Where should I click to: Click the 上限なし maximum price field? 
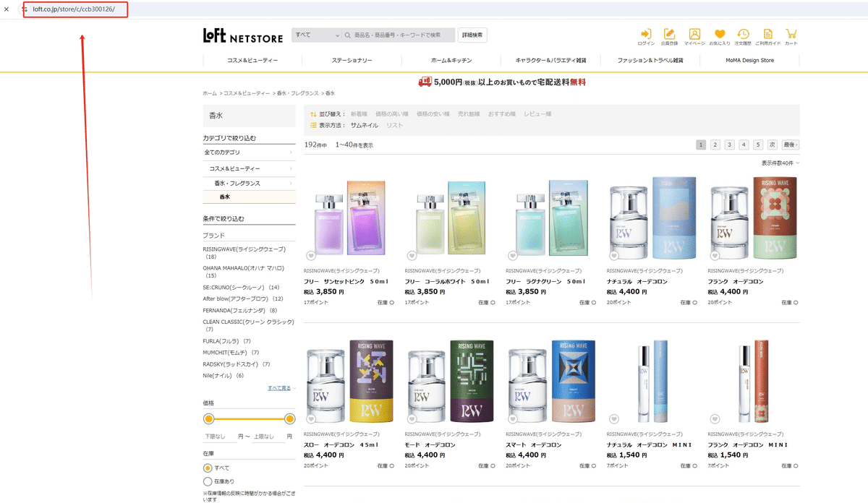coord(268,437)
